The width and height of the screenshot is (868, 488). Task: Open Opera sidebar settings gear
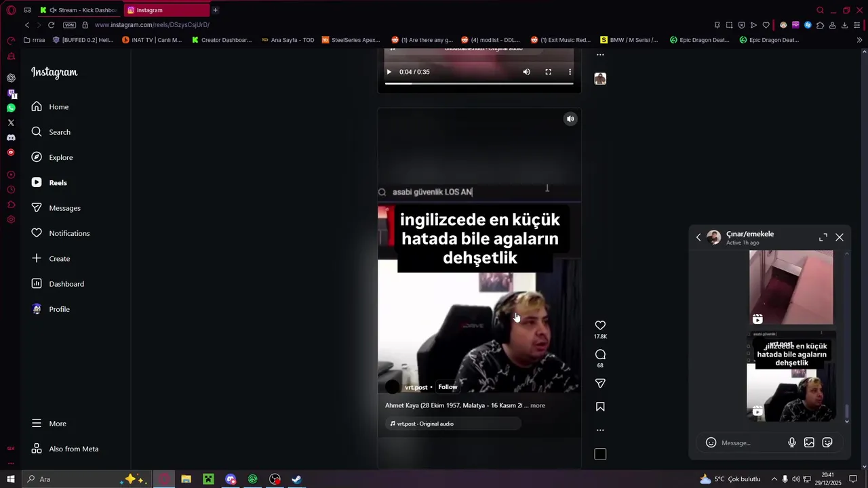(11, 220)
